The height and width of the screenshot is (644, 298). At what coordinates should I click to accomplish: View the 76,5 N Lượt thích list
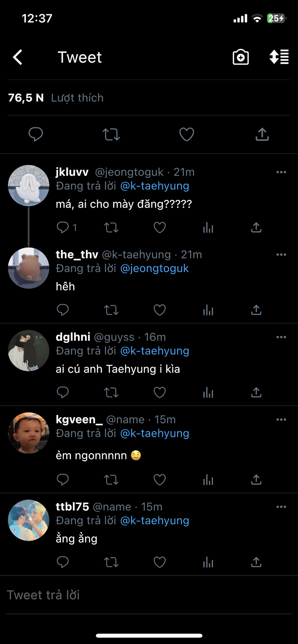pyautogui.click(x=56, y=98)
